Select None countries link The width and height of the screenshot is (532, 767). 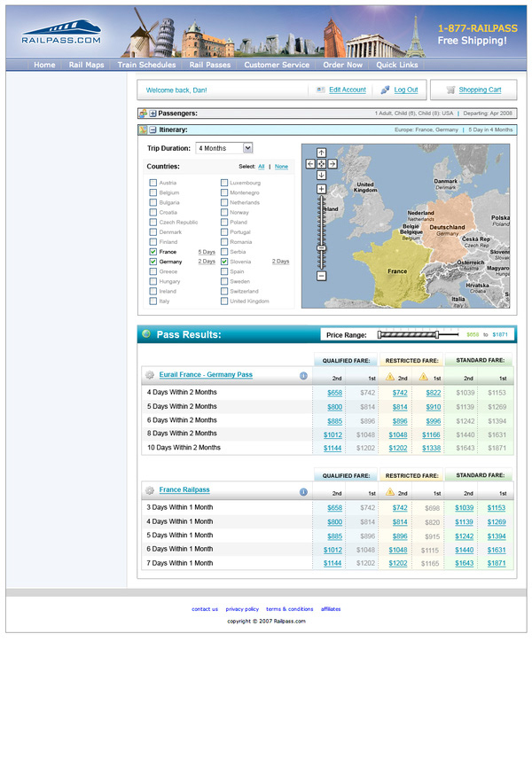pos(281,167)
